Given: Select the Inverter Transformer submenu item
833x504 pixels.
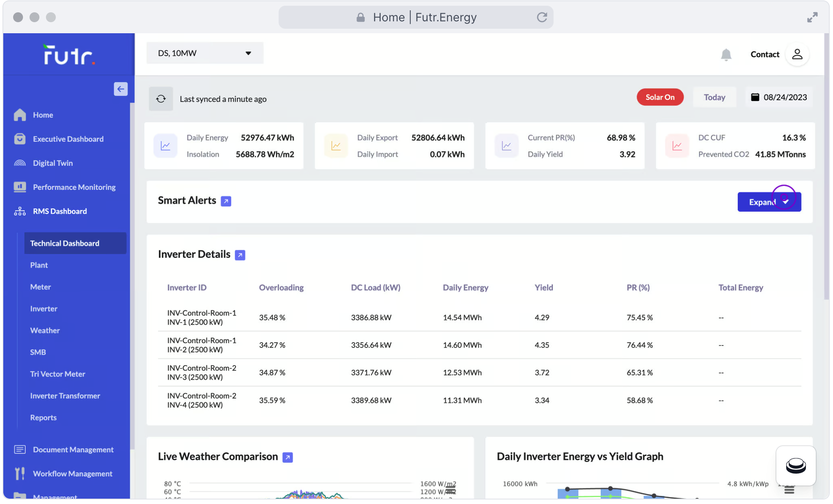Looking at the screenshot, I should pyautogui.click(x=65, y=396).
